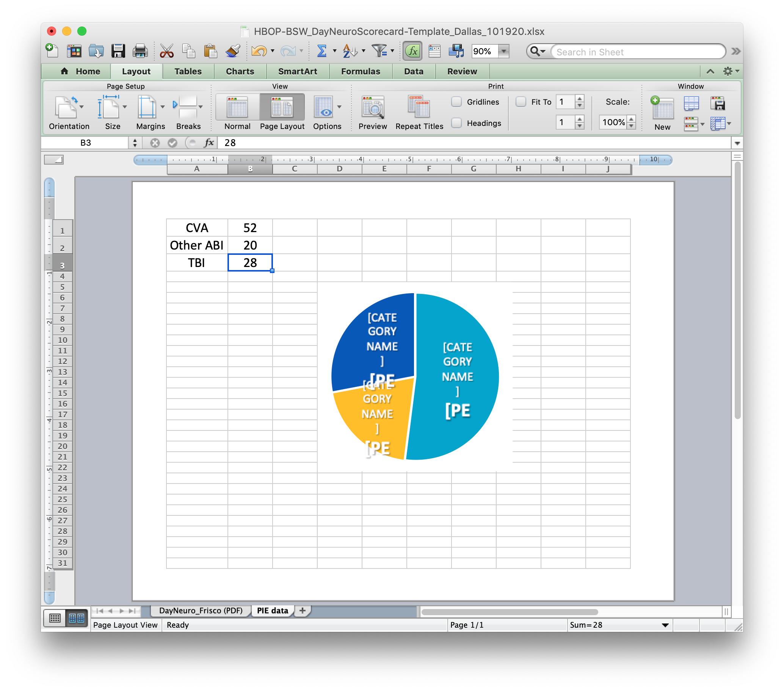The height and width of the screenshot is (691, 784).
Task: Enable the Gridlines print checkbox
Action: coord(456,102)
